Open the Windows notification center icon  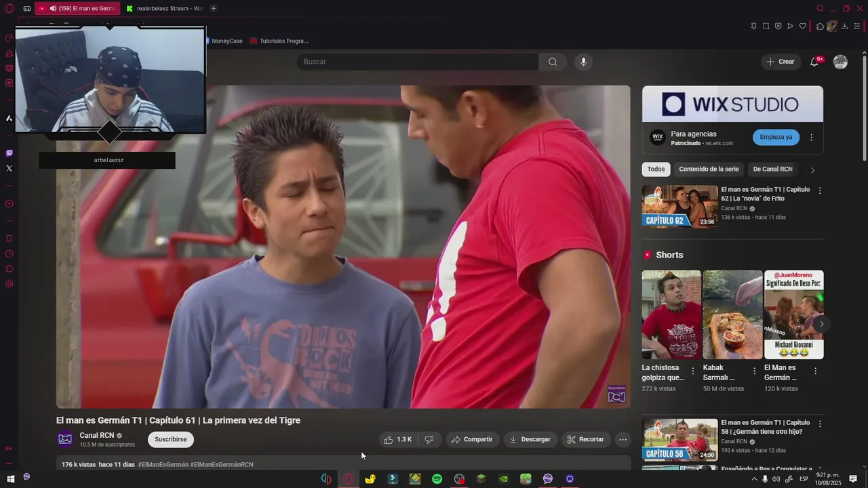point(853,479)
